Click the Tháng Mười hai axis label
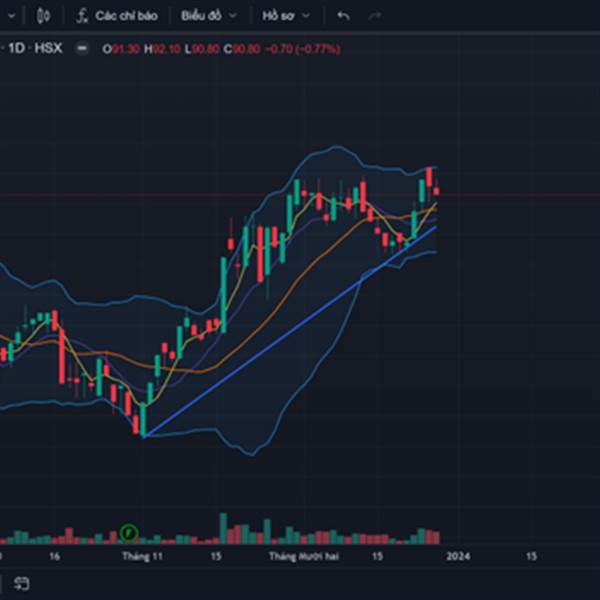Image resolution: width=600 pixels, height=600 pixels. click(x=303, y=556)
